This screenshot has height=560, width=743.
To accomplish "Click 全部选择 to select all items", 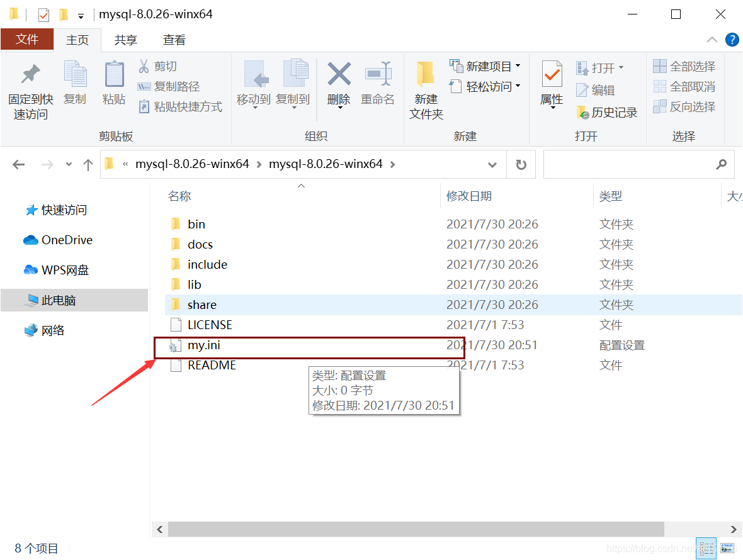I will tap(684, 65).
